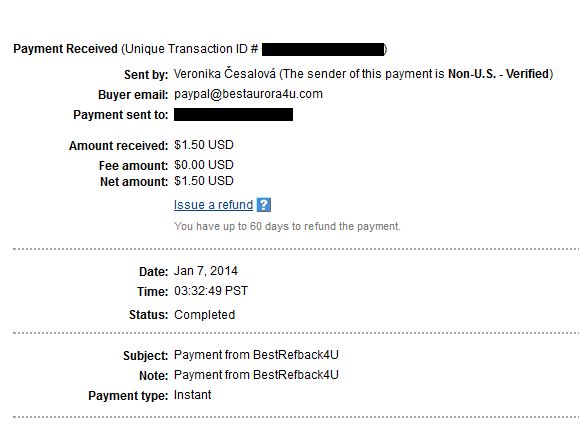Click the time 03:32:49 PST
Viewport: 579px width, 442px height.
[x=211, y=291]
